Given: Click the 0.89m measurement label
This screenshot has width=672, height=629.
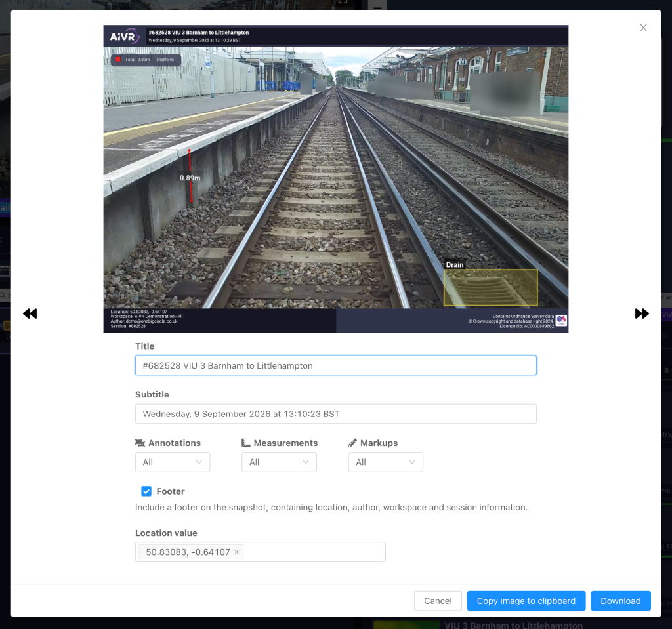Looking at the screenshot, I should pyautogui.click(x=190, y=178).
